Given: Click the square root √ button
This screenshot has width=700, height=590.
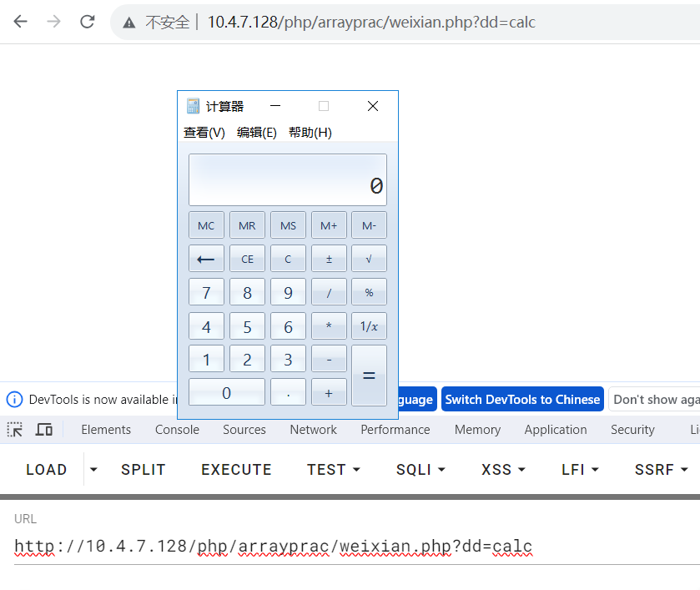Looking at the screenshot, I should 370,259.
